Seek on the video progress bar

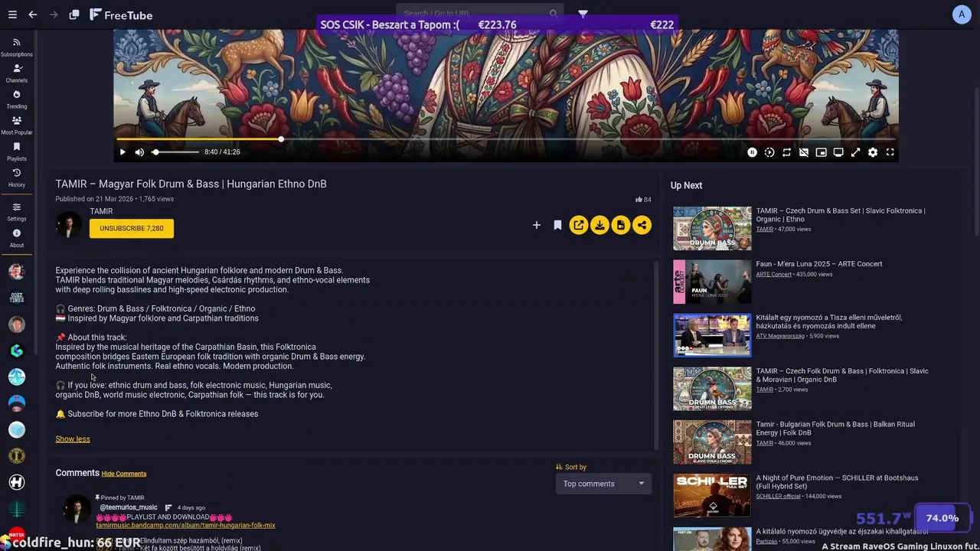[505, 139]
